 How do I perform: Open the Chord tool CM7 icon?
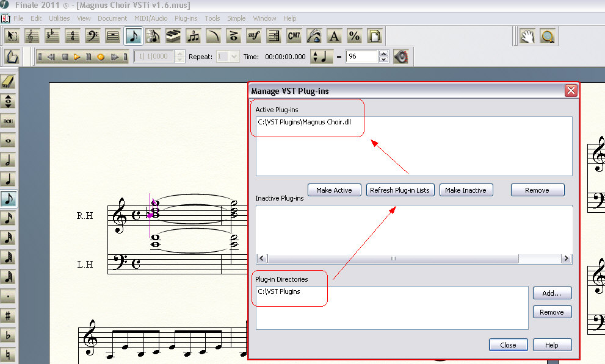click(x=294, y=36)
